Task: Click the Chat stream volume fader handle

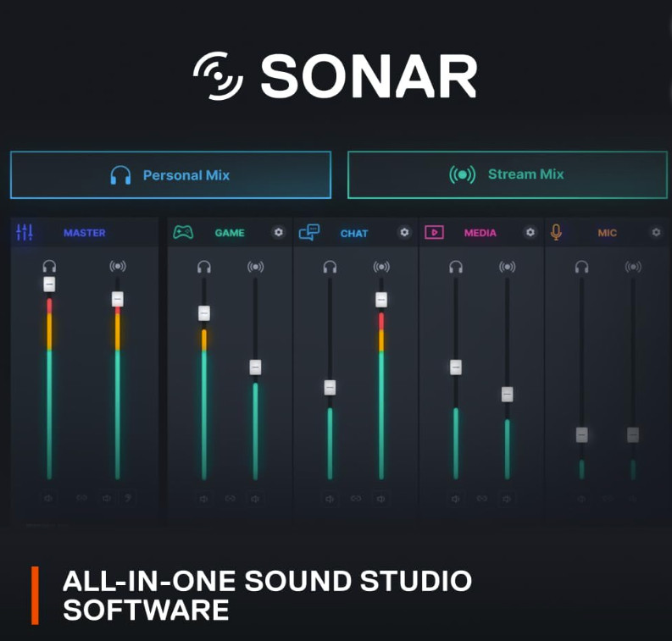Action: click(x=381, y=299)
